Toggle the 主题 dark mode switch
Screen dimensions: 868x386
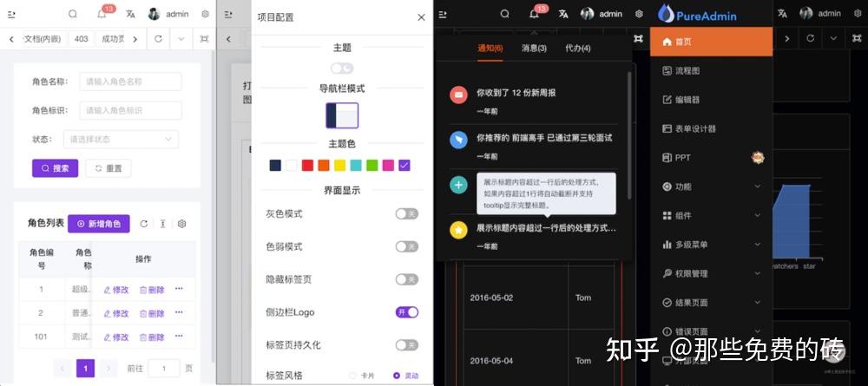(342, 68)
